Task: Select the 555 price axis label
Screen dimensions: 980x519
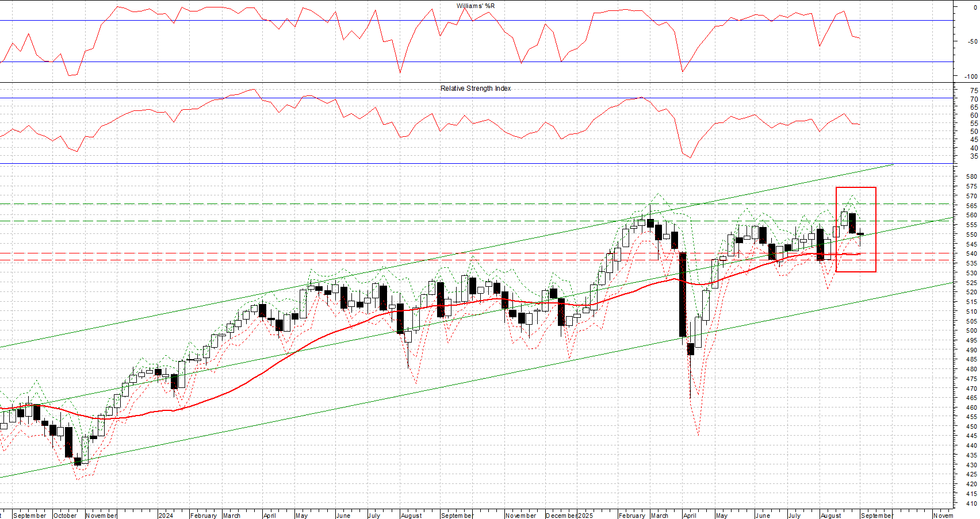Action: tap(972, 225)
